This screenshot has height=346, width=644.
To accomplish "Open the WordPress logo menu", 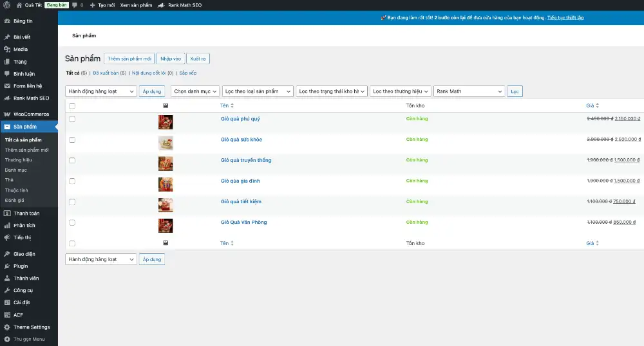I will [6, 5].
